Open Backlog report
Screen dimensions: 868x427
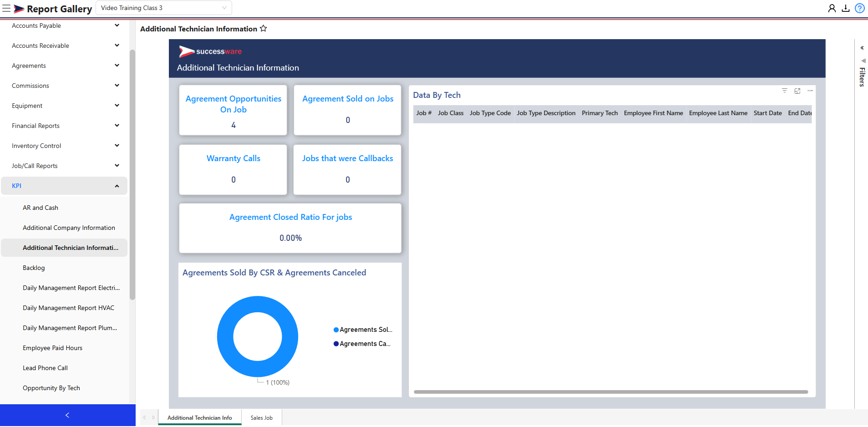coord(64,268)
